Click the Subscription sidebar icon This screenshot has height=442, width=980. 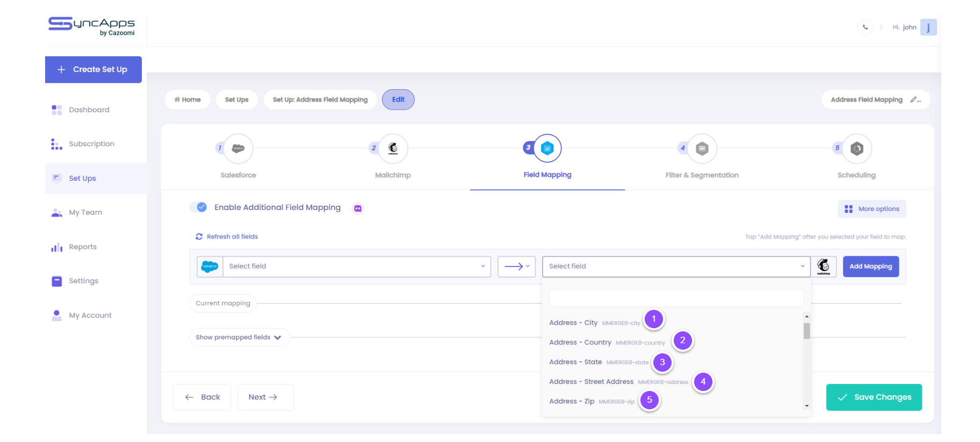pyautogui.click(x=56, y=144)
